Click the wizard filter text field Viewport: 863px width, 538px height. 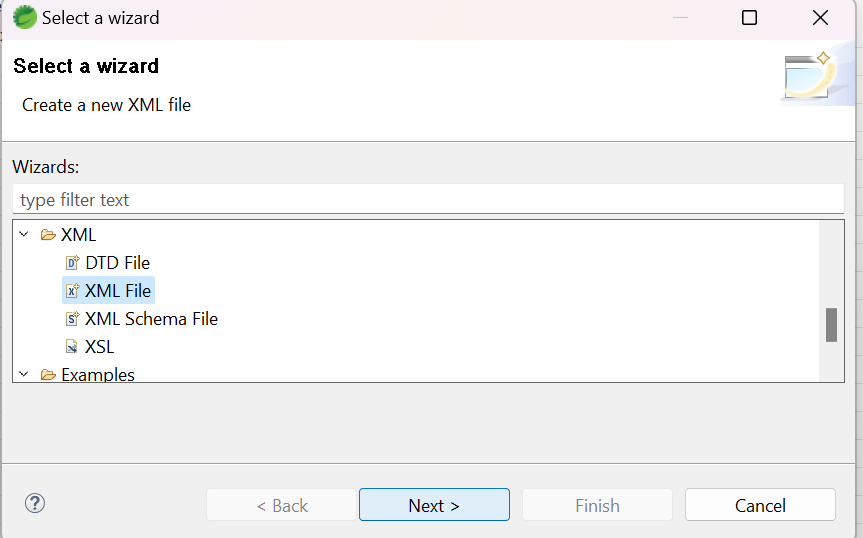point(428,199)
